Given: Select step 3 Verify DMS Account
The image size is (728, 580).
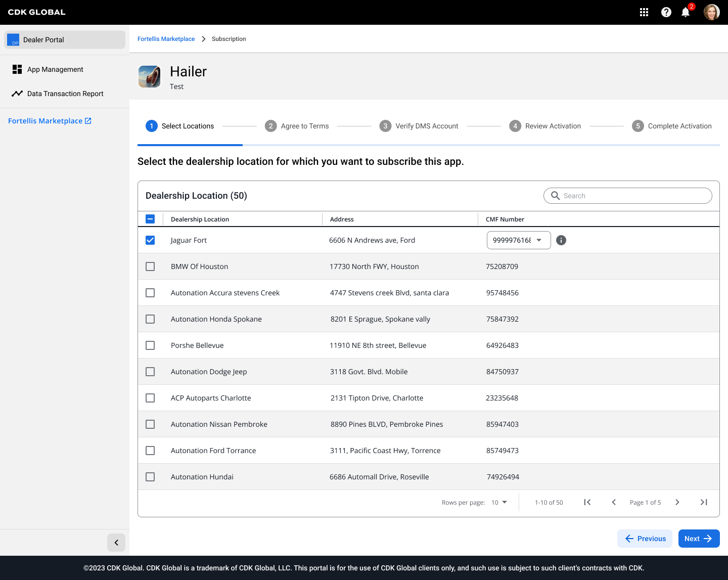Looking at the screenshot, I should tap(419, 126).
